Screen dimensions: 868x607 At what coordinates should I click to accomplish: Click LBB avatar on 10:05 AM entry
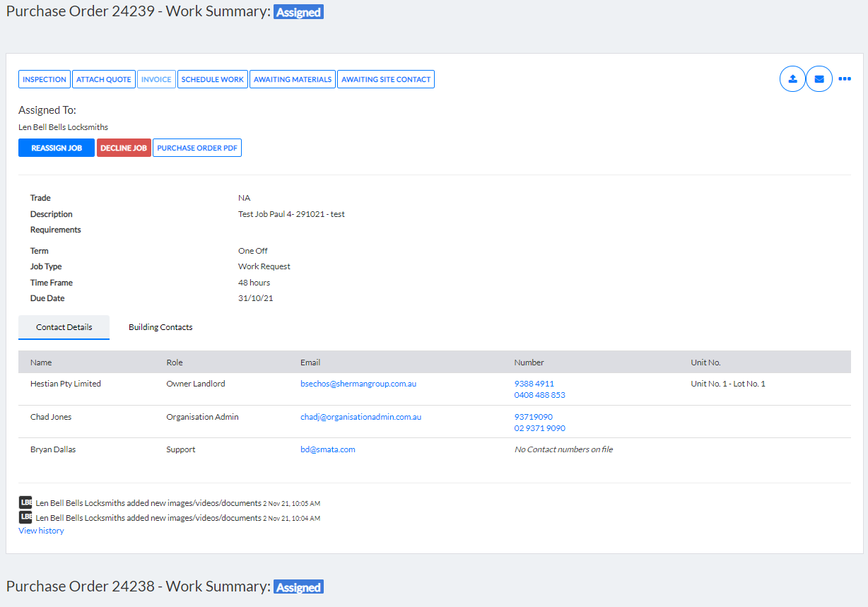[x=25, y=502]
